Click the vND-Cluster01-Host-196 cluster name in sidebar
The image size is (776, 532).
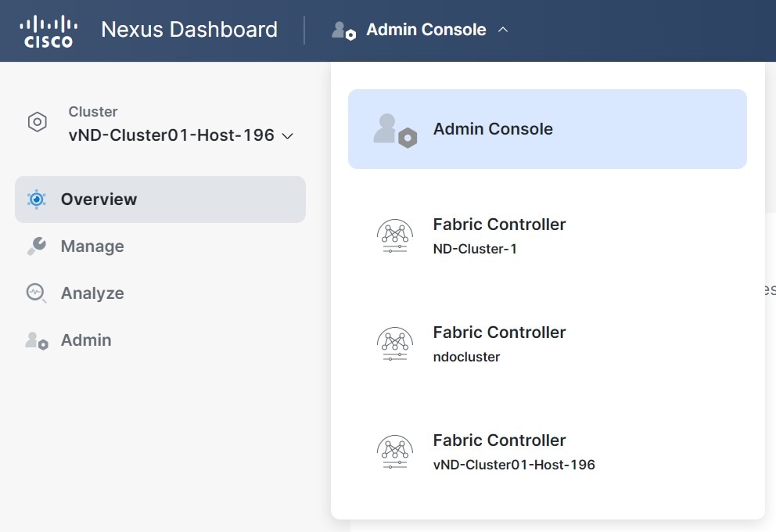coord(171,135)
